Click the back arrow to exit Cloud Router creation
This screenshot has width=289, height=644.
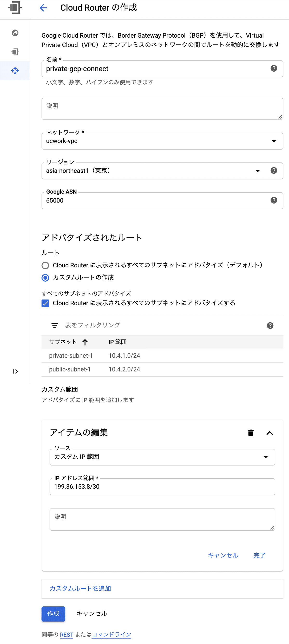point(43,8)
